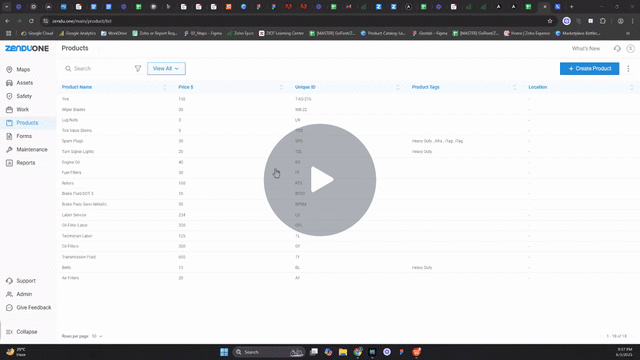The image size is (640, 360).
Task: Click the headset support icon in header
Action: pos(617,49)
